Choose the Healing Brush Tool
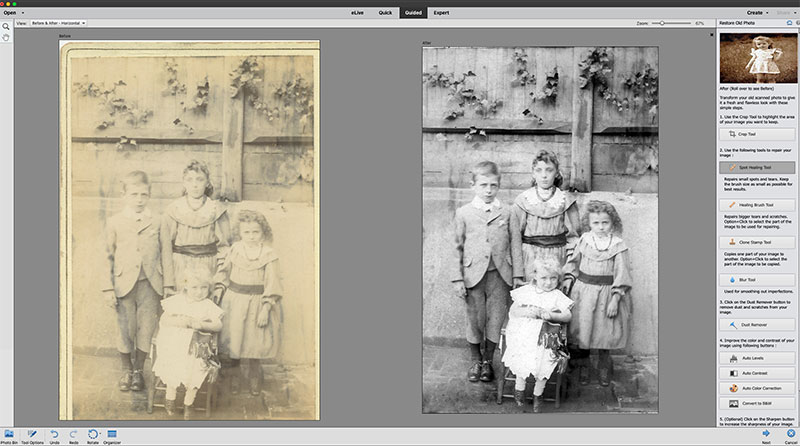The image size is (800, 446). coord(757,205)
